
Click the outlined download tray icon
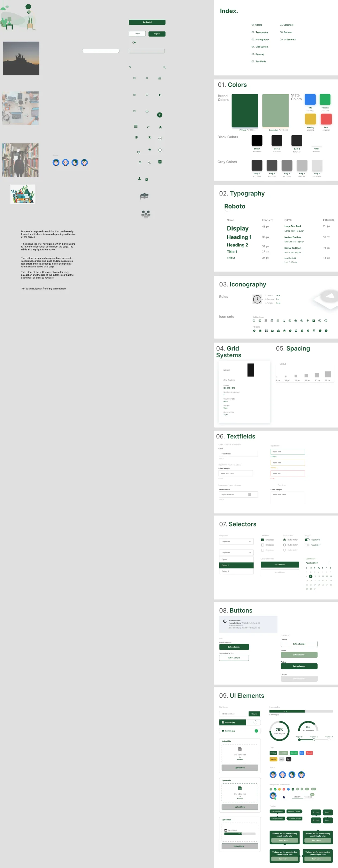tap(147, 111)
